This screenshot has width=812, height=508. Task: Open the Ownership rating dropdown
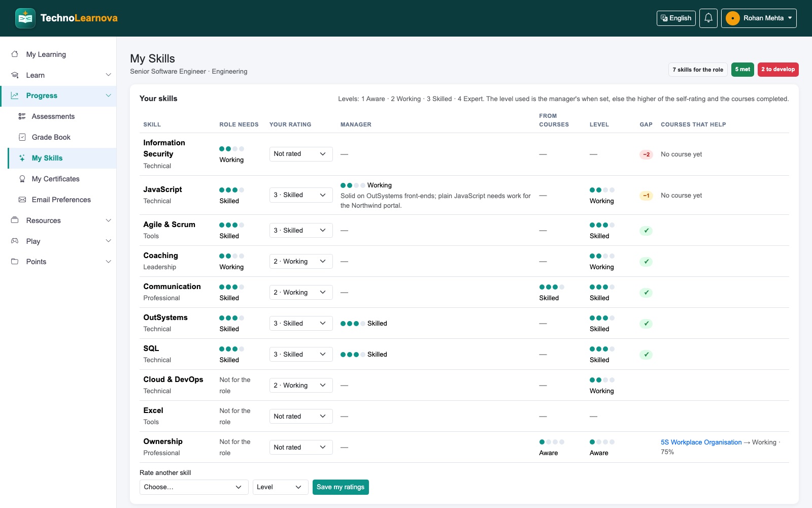pos(301,448)
